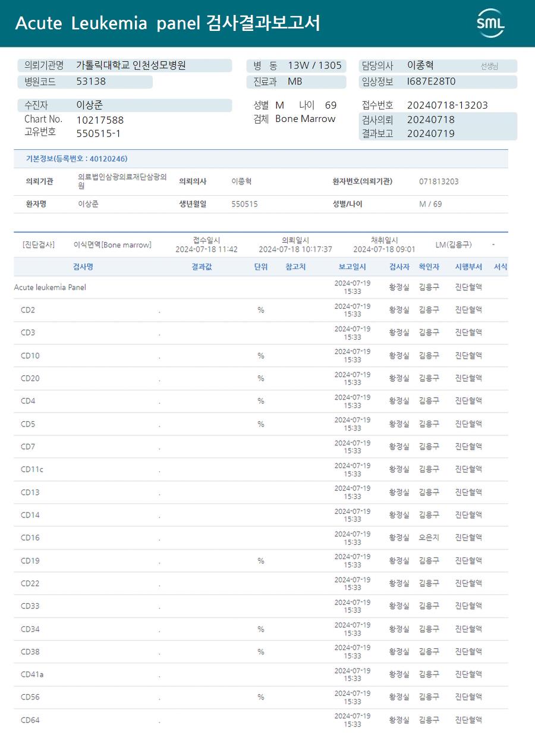The image size is (535, 756).
Task: Click the 'CD13' test row
Action: [x=261, y=493]
